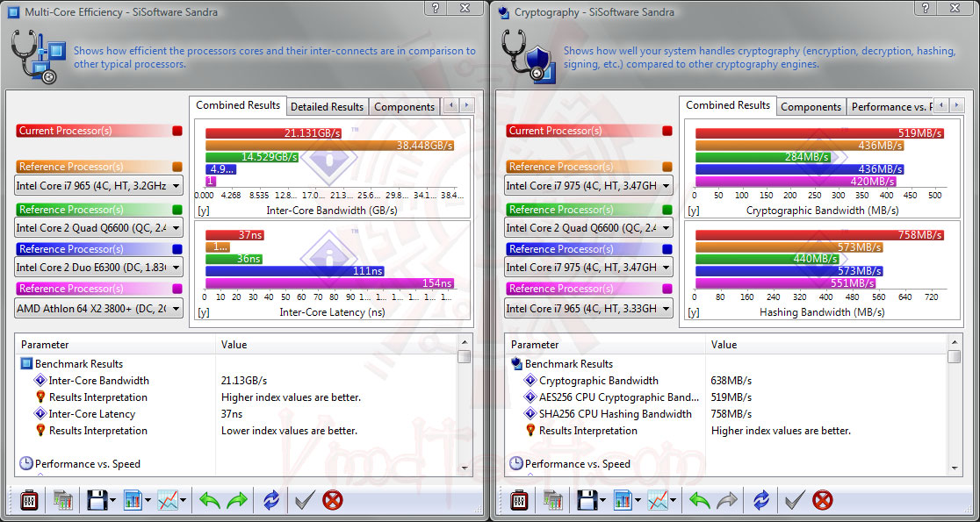The height and width of the screenshot is (522, 980).
Task: Click the grey checkmark in Cryptography toolbar
Action: point(795,500)
